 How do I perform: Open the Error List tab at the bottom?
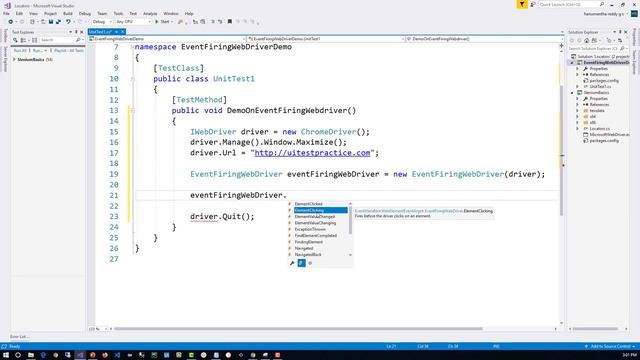[20, 337]
